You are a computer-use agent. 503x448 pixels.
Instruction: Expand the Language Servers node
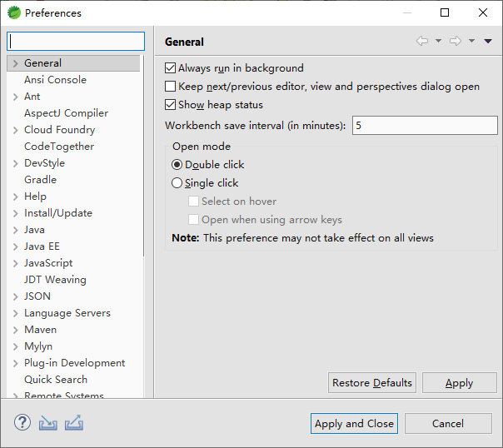point(15,313)
